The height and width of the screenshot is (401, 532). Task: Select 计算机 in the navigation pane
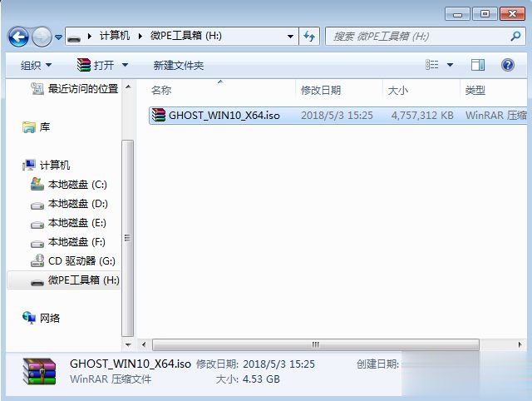point(55,166)
